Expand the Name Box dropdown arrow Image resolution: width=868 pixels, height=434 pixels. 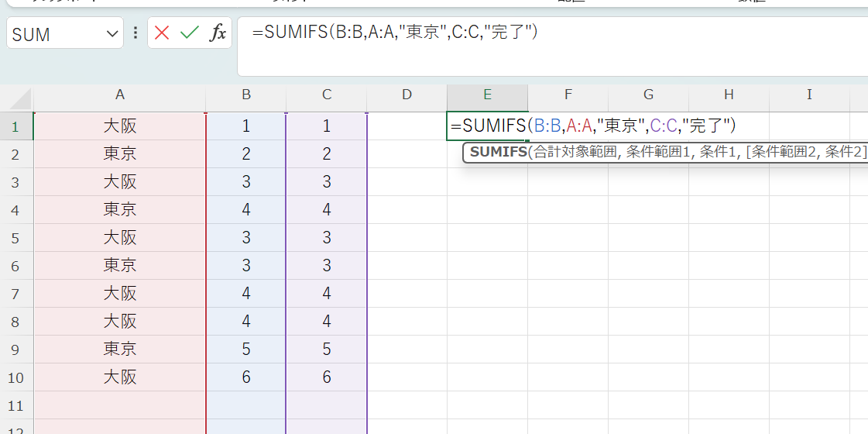pyautogui.click(x=112, y=34)
